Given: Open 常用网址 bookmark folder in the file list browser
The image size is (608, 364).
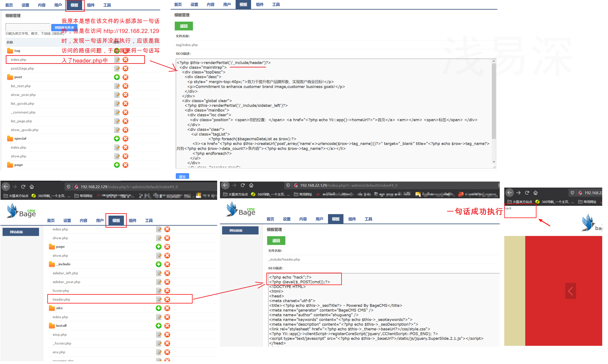Looking at the screenshot, I should coord(83,196).
